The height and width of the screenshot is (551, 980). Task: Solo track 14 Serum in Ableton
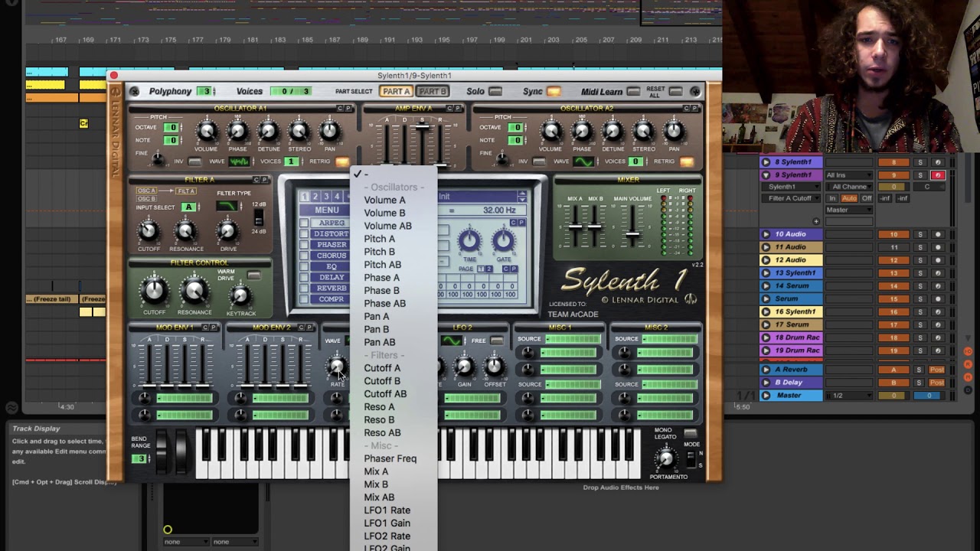(x=920, y=286)
